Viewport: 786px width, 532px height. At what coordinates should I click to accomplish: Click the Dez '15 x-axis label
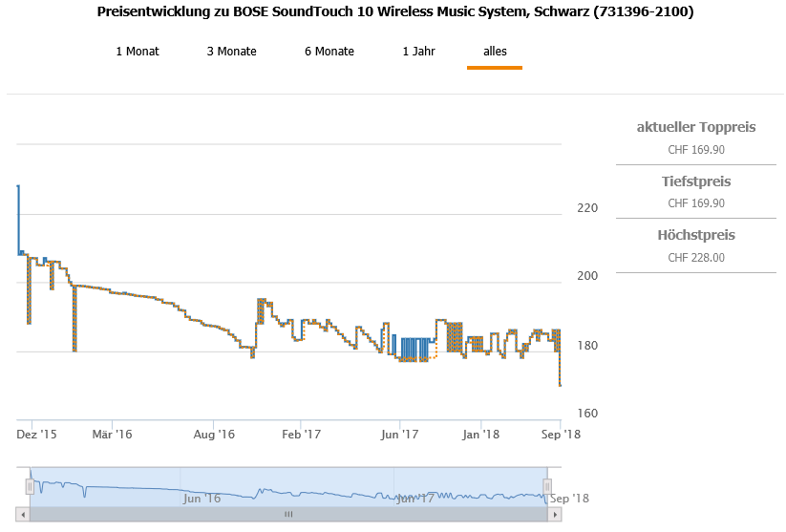36,435
